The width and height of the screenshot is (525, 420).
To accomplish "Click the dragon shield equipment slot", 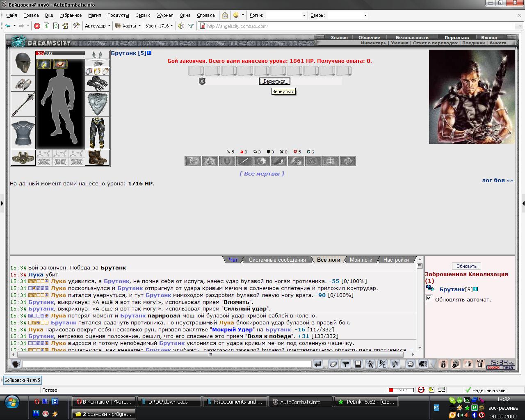I will tap(97, 104).
